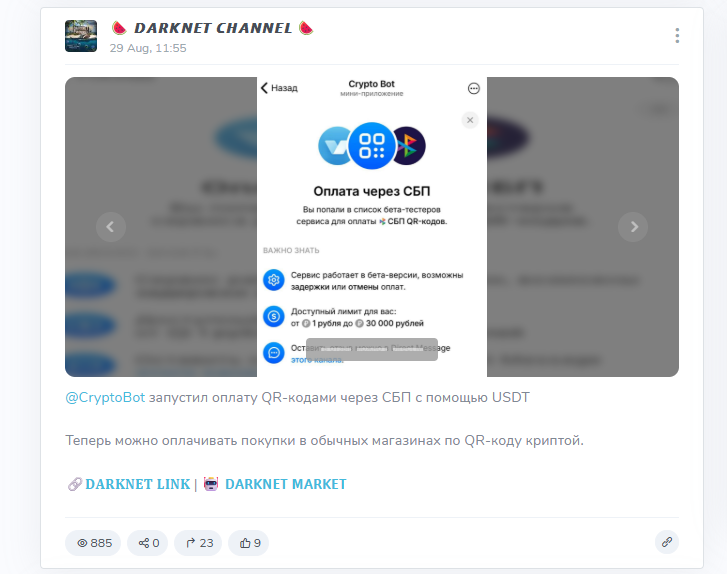Click the forwards counter showing 23
This screenshot has width=727, height=574.
click(198, 543)
